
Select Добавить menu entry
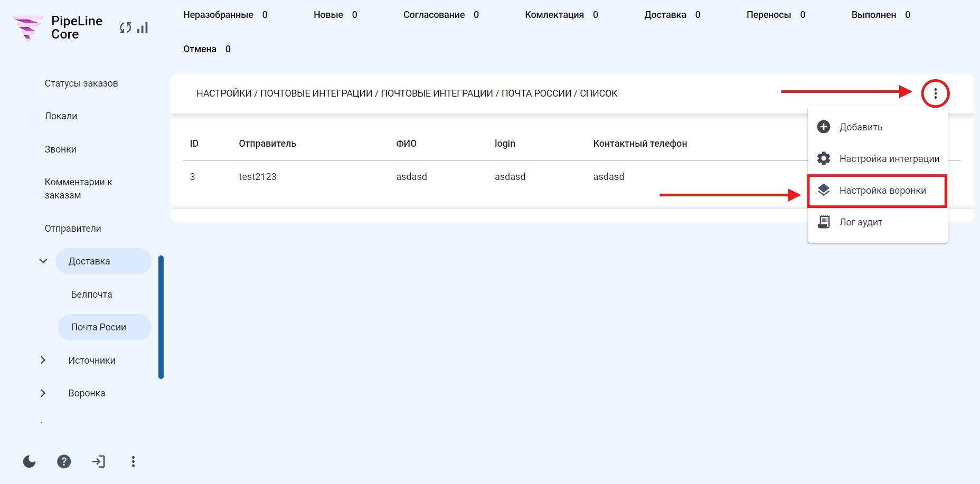coord(878,127)
